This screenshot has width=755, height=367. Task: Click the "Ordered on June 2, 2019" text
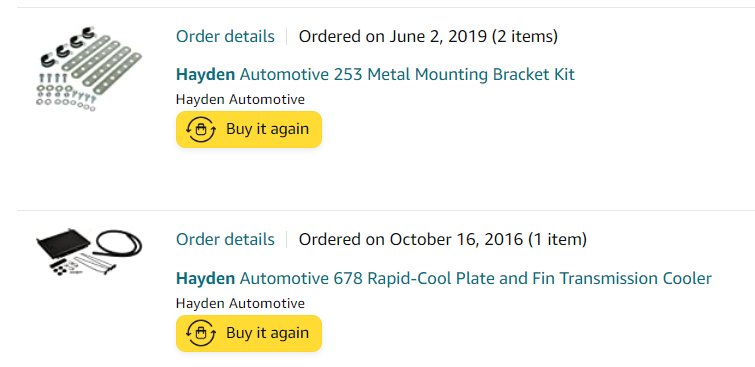point(393,36)
